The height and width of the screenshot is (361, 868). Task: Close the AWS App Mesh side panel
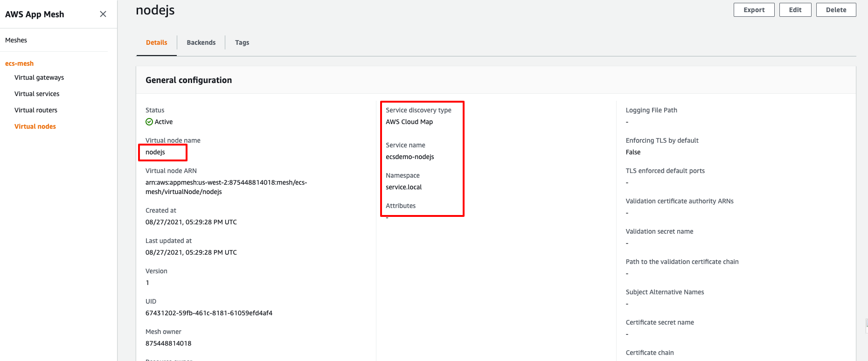[103, 14]
